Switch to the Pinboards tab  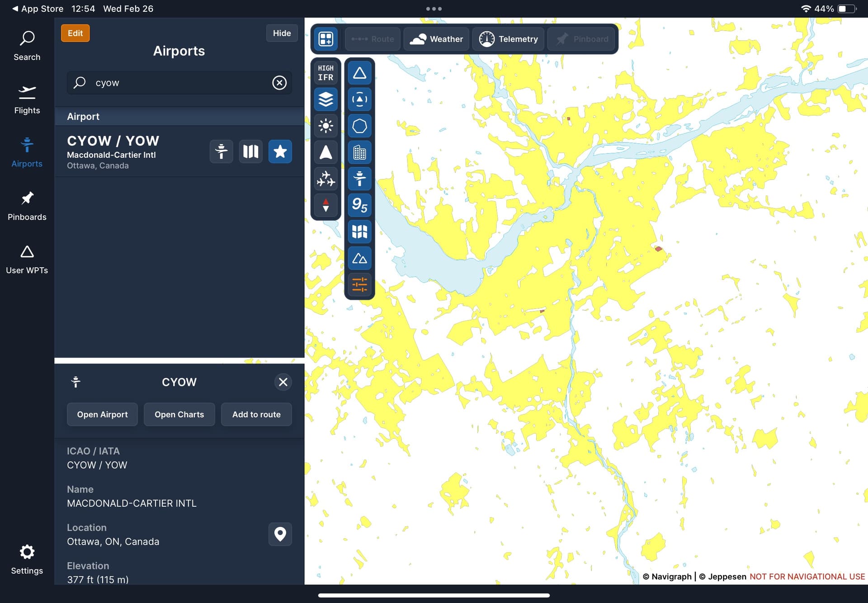tap(27, 206)
